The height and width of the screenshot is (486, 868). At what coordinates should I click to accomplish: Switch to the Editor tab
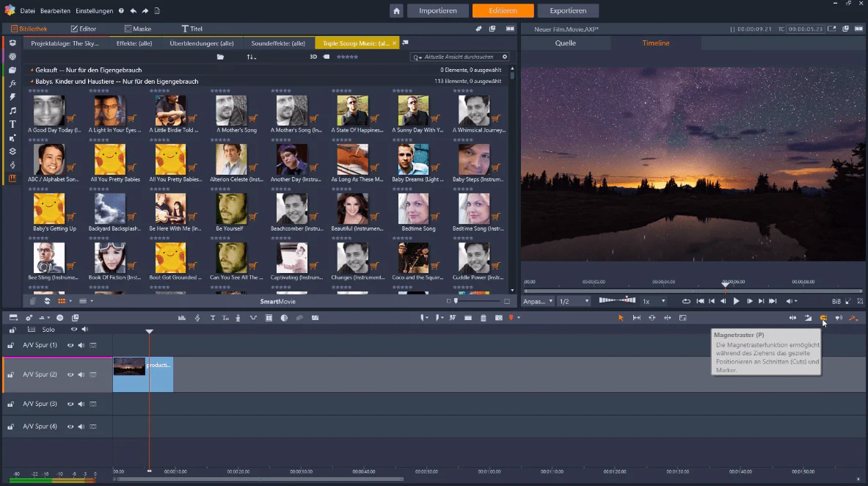pyautogui.click(x=84, y=29)
